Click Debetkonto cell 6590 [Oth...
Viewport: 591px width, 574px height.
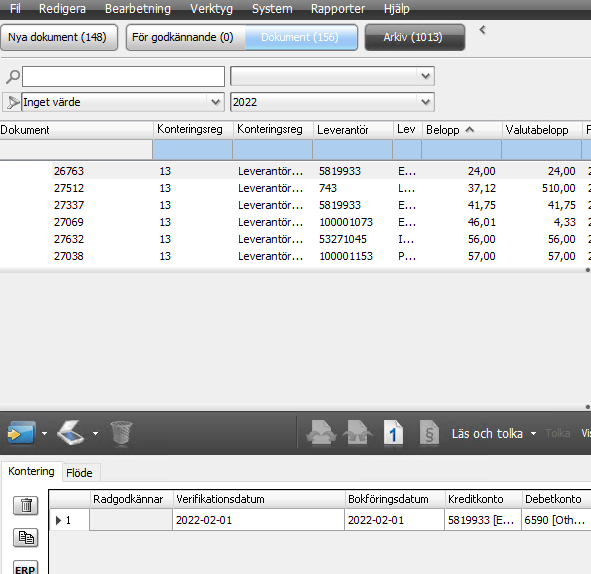556,520
